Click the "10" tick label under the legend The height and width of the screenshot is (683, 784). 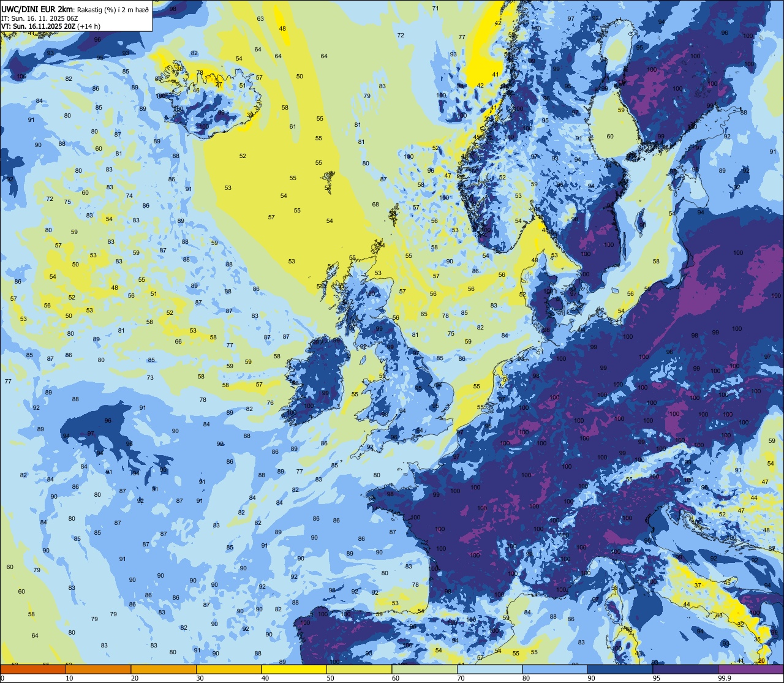pyautogui.click(x=69, y=678)
